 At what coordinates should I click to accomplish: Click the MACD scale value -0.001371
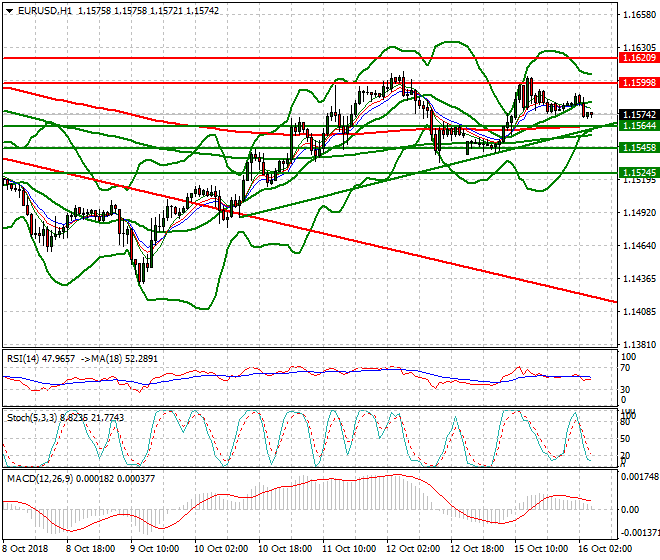point(640,533)
